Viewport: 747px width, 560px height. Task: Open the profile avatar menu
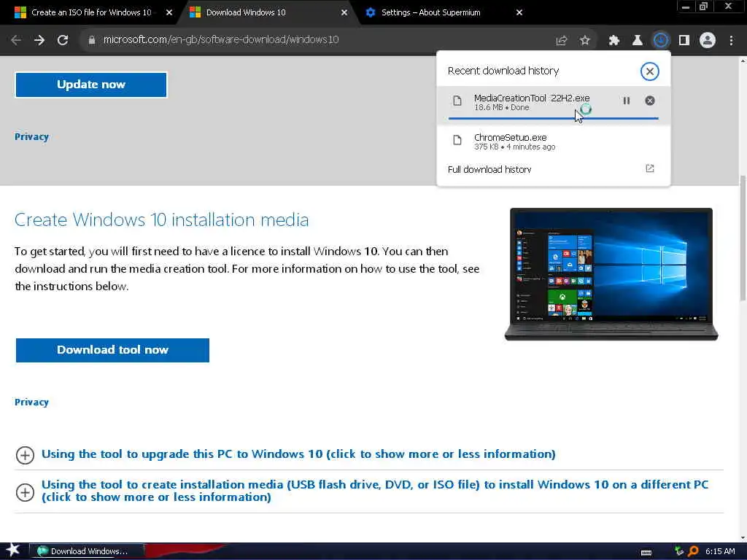pos(708,41)
